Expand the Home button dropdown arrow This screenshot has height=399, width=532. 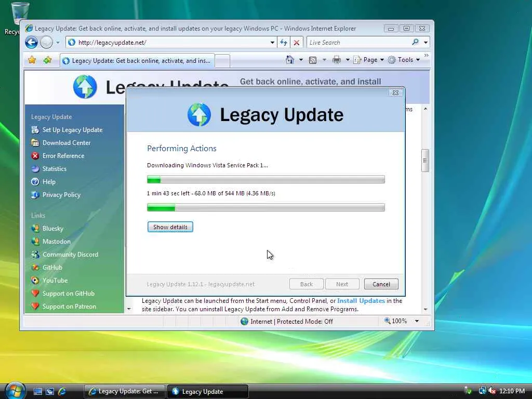[x=301, y=60]
